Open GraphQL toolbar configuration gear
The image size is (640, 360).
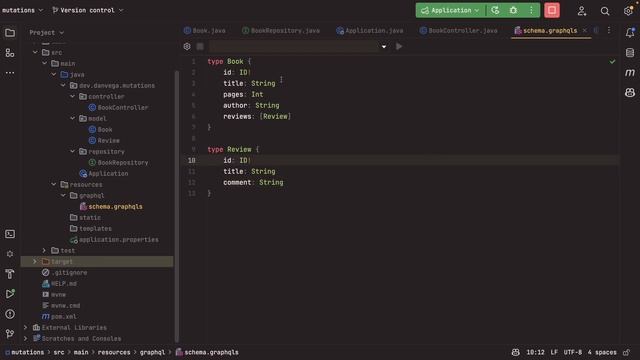point(187,47)
